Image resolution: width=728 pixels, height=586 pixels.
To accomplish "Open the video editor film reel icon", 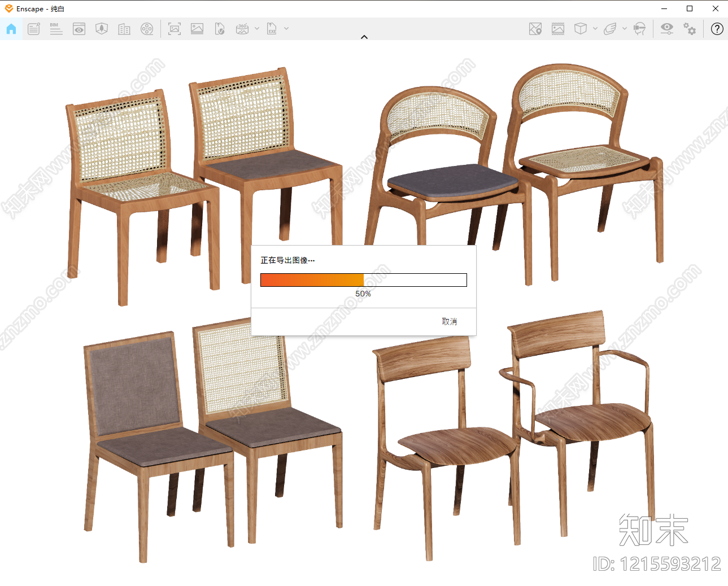I will coord(147,29).
